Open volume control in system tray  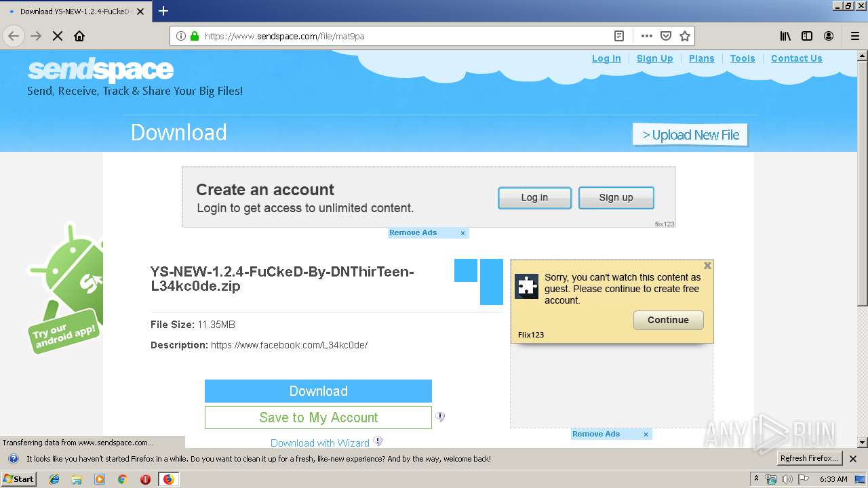point(787,479)
